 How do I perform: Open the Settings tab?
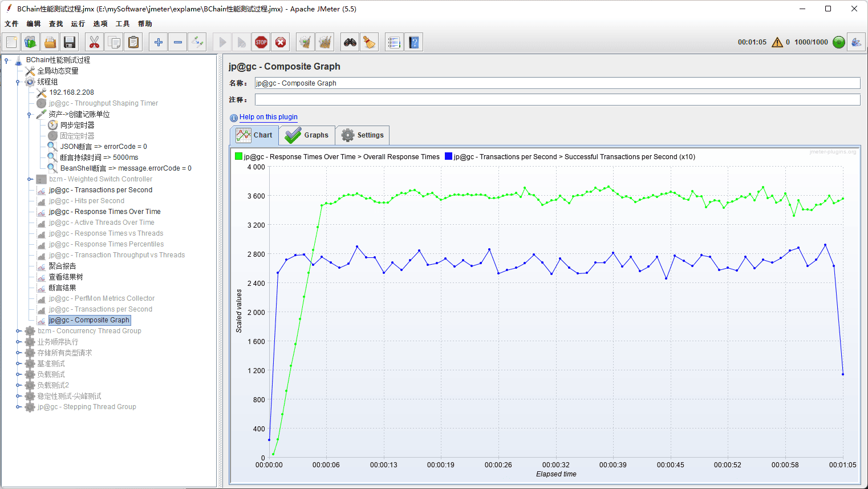tap(363, 135)
